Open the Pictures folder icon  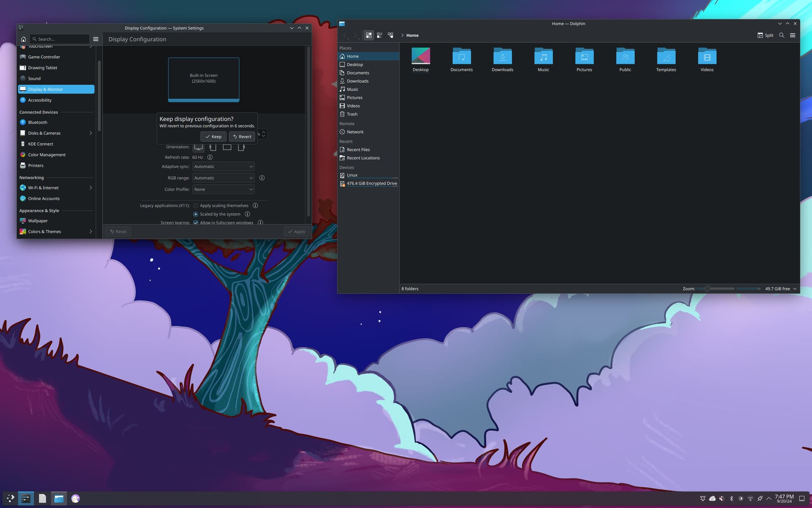pos(584,56)
